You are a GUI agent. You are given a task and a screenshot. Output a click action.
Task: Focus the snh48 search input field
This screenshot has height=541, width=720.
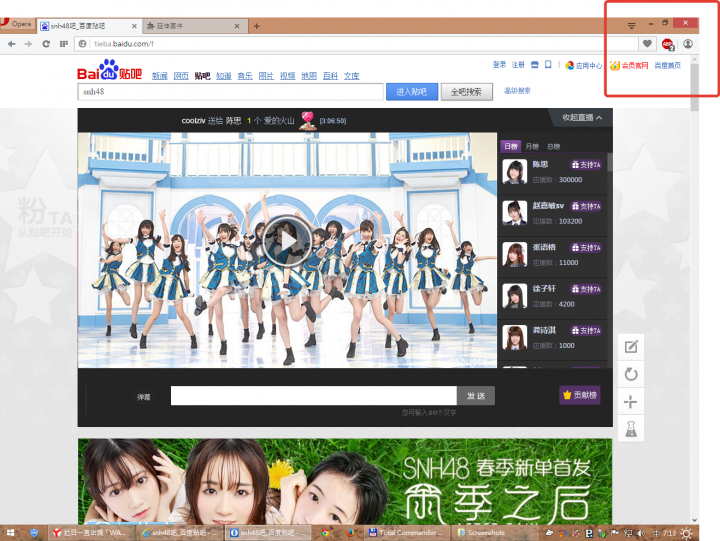click(x=231, y=92)
